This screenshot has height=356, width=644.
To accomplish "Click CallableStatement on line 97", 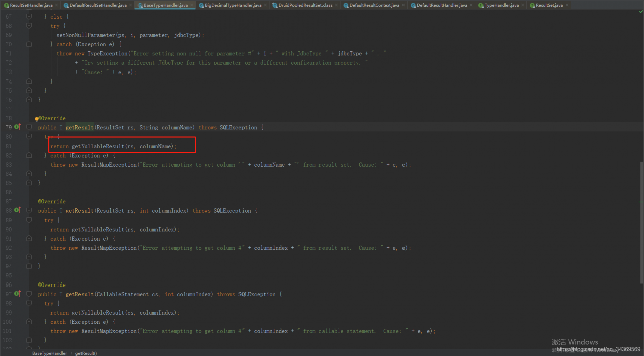I will coord(122,294).
